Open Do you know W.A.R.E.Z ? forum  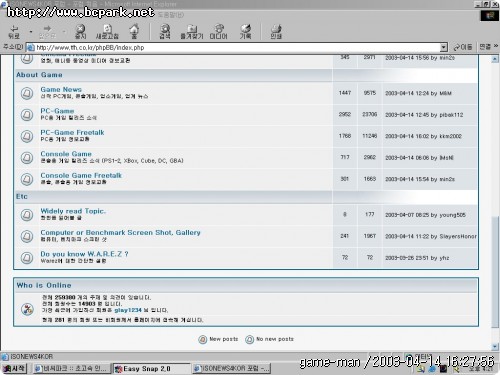click(84, 254)
